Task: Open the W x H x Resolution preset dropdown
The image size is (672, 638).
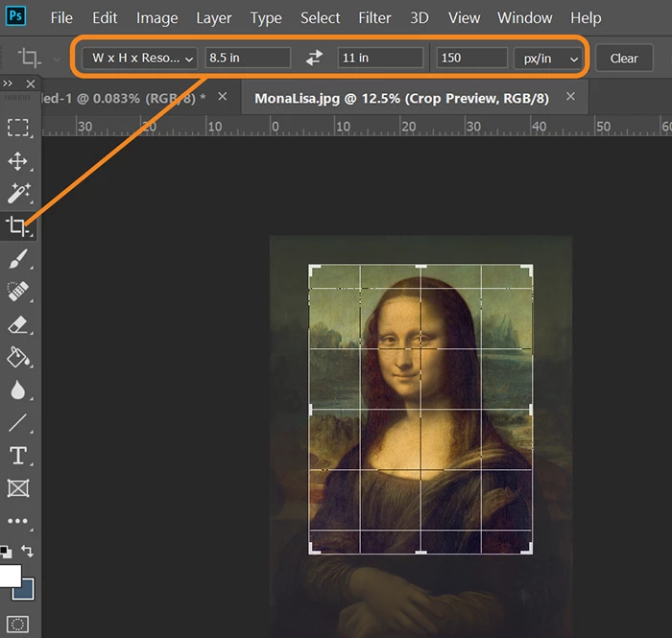Action: pos(140,59)
